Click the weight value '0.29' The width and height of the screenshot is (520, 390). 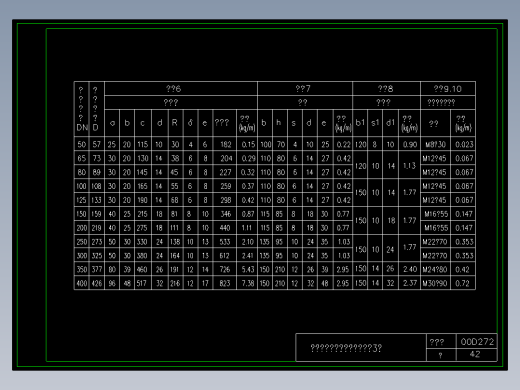point(248,158)
